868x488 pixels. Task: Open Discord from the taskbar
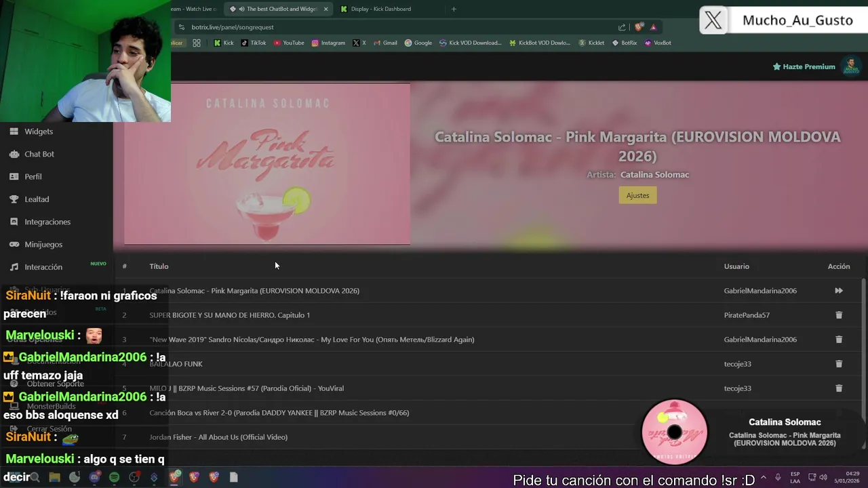(x=94, y=477)
